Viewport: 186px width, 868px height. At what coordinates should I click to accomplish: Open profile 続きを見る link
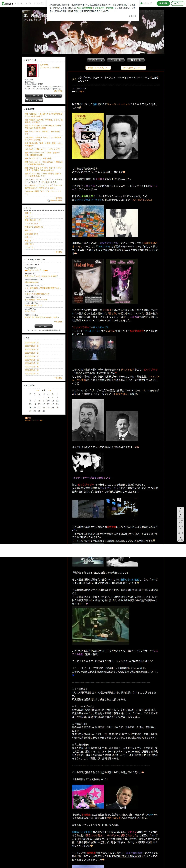point(58,91)
